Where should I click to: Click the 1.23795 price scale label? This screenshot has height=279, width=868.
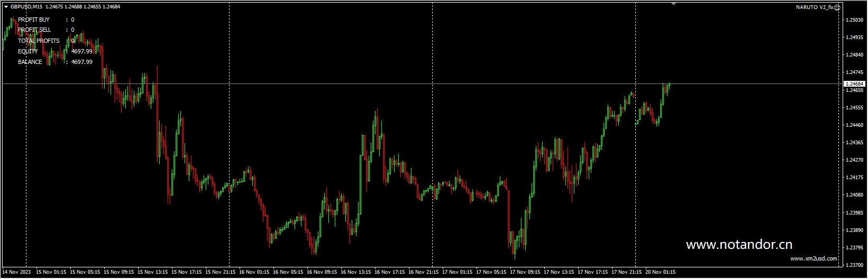click(x=855, y=248)
